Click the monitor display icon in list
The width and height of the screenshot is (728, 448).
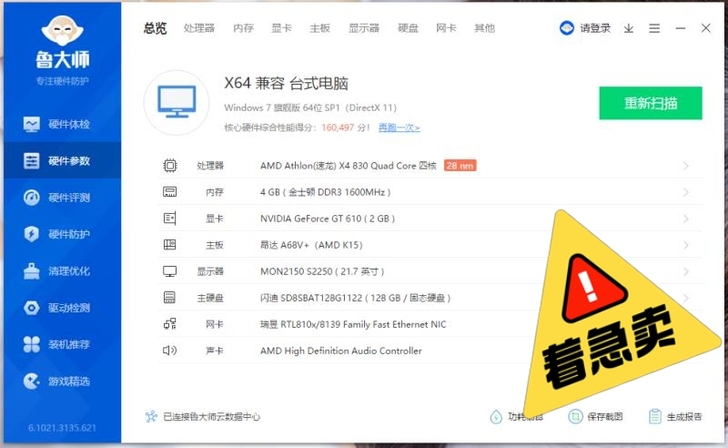click(170, 271)
